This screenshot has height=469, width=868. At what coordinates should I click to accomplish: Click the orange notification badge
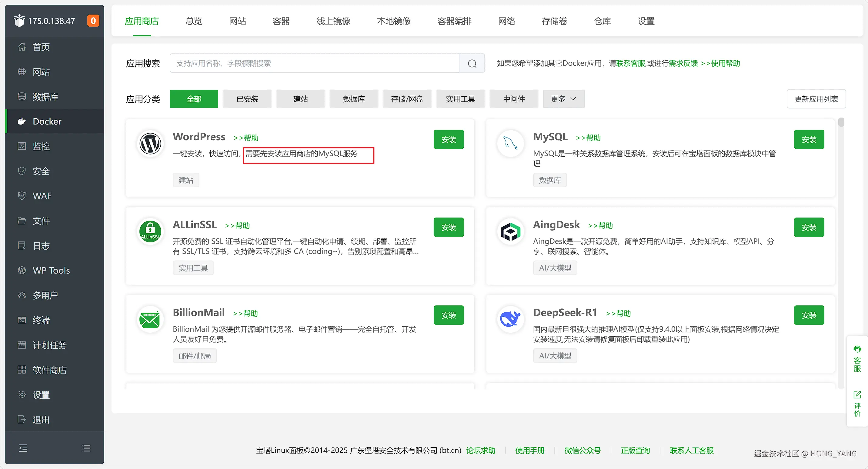[x=93, y=21]
